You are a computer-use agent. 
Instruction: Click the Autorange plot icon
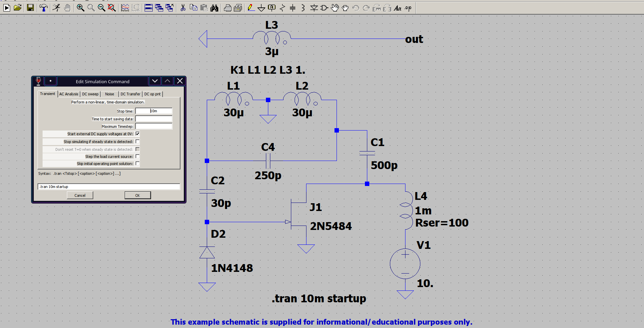coord(125,8)
